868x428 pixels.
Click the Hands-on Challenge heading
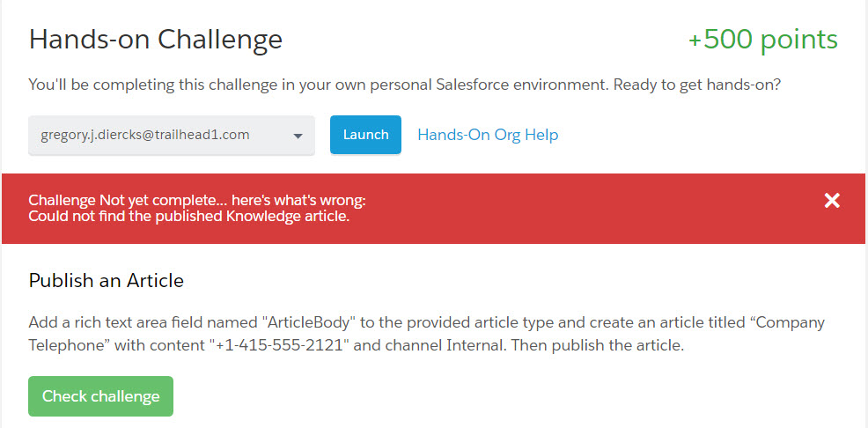[156, 40]
